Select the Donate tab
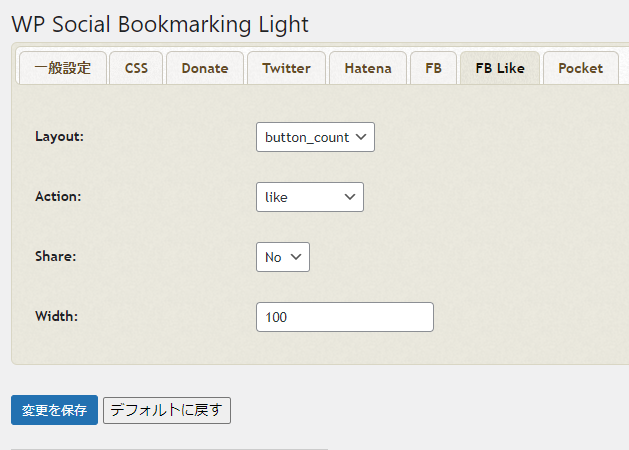This screenshot has height=450, width=629. pyautogui.click(x=204, y=68)
